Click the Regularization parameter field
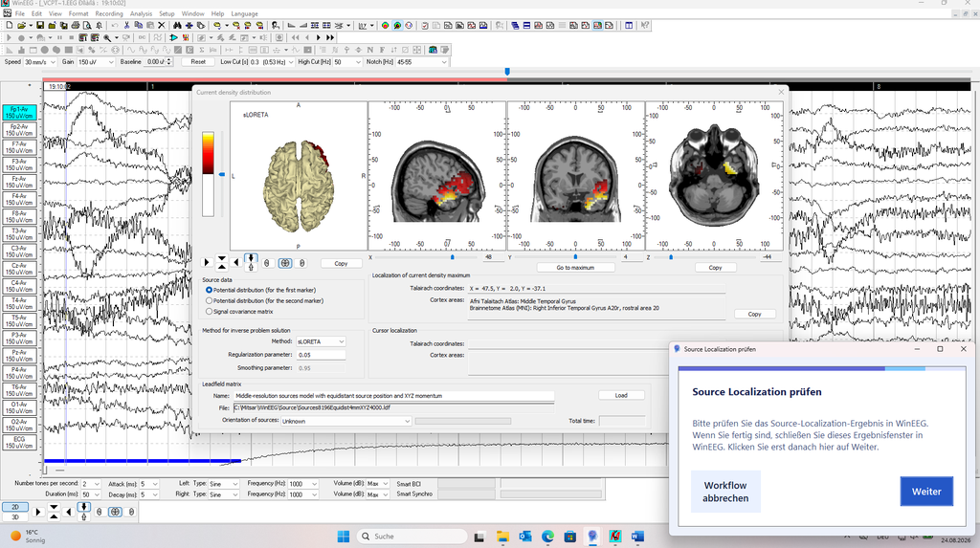This screenshot has height=548, width=980. (321, 355)
